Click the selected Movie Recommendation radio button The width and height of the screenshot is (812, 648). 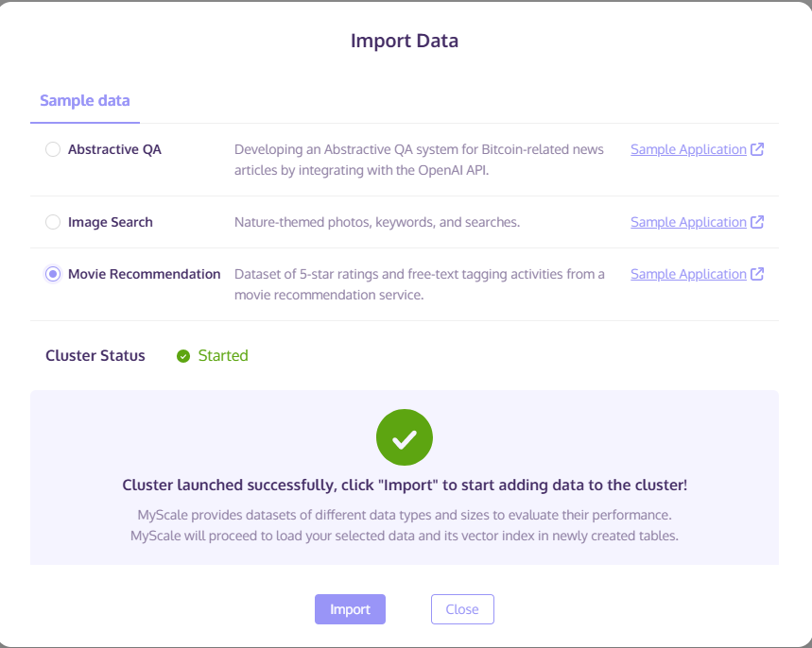pyautogui.click(x=53, y=274)
